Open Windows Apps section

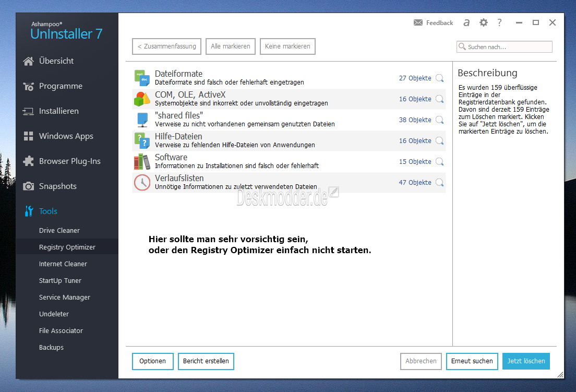pos(66,136)
